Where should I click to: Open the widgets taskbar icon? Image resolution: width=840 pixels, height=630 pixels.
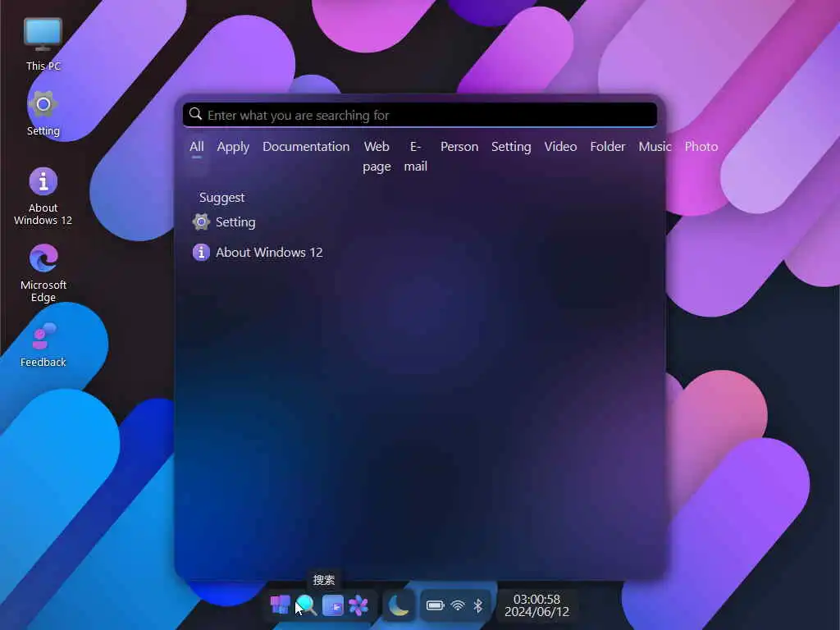tap(332, 605)
